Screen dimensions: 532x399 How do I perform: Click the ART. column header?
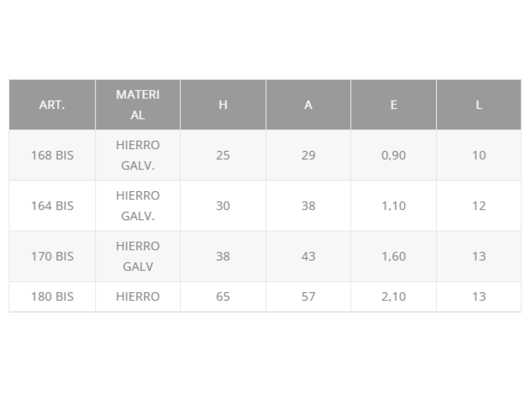coord(52,105)
